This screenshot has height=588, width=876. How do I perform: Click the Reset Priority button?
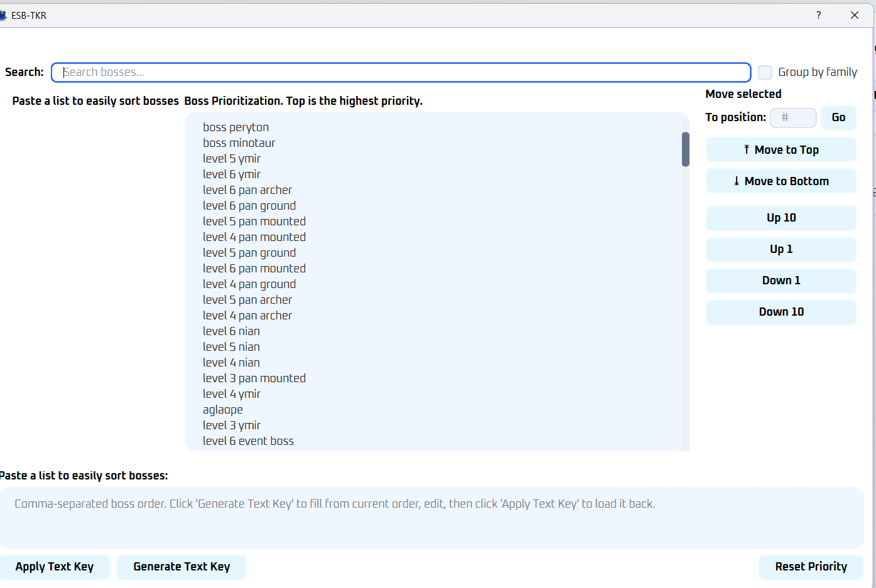[x=811, y=567]
